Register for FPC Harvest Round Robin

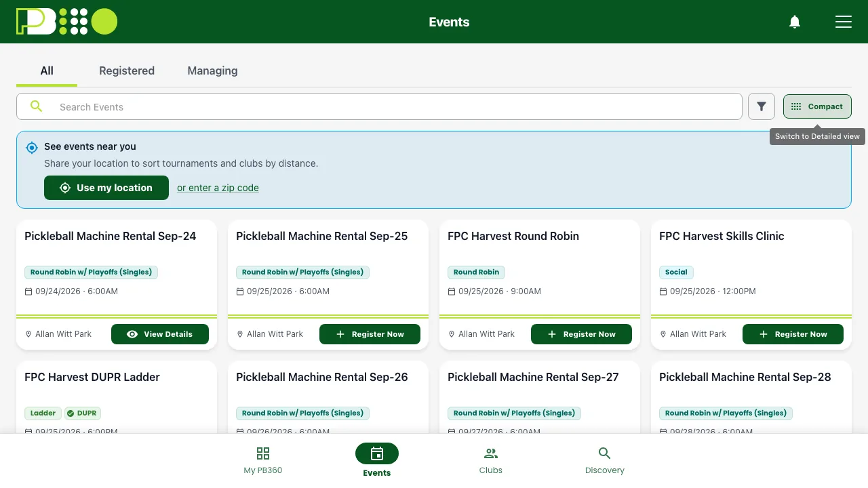[581, 334]
